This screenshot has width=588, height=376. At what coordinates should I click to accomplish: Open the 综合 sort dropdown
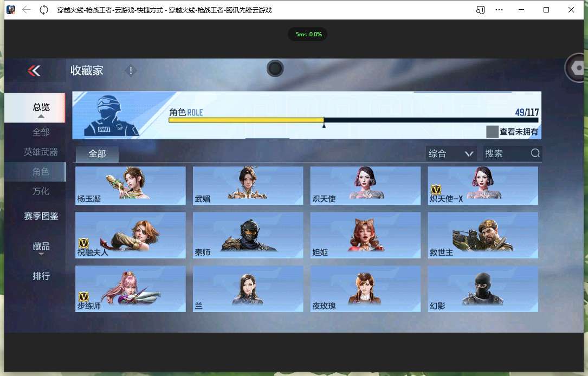click(451, 153)
